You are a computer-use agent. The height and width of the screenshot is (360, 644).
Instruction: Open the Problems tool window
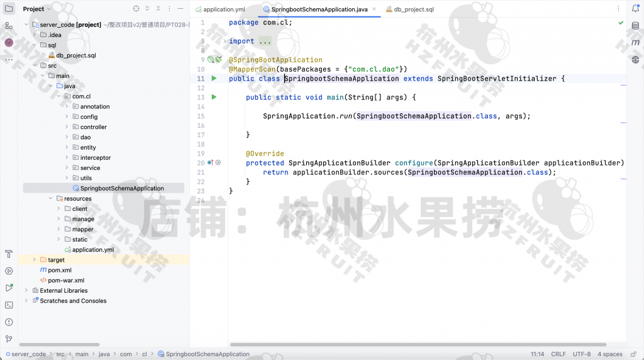point(9,322)
